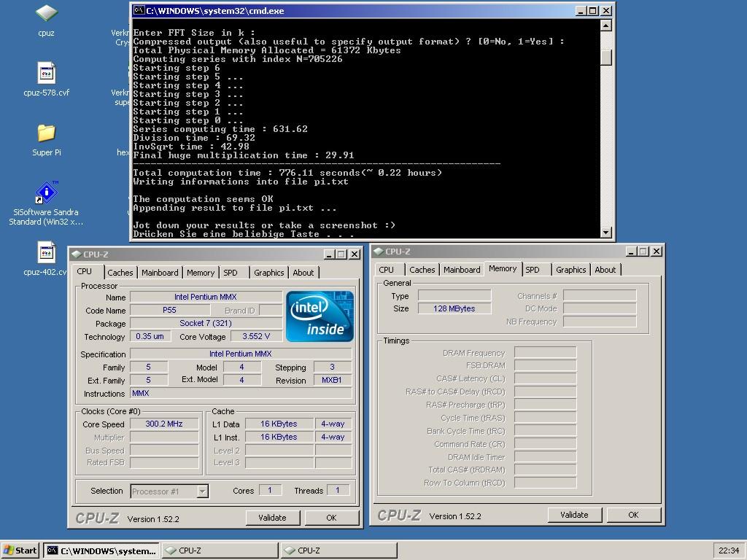Open the cpuz desktop icon
The height and width of the screenshot is (560, 747).
[46, 20]
